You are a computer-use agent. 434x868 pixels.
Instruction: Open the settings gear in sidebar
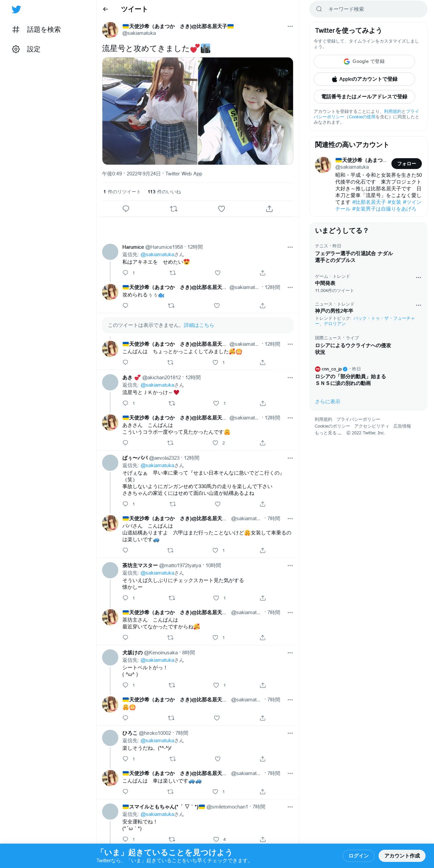16,49
